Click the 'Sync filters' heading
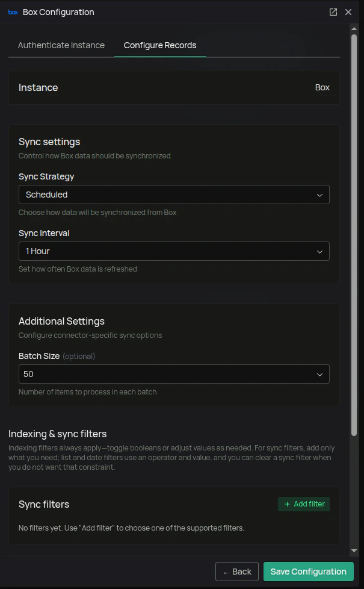The height and width of the screenshot is (589, 364). point(44,504)
